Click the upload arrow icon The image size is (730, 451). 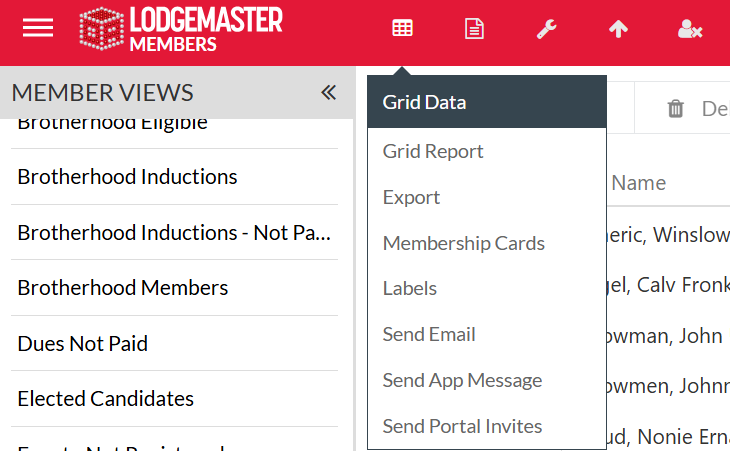(x=618, y=29)
